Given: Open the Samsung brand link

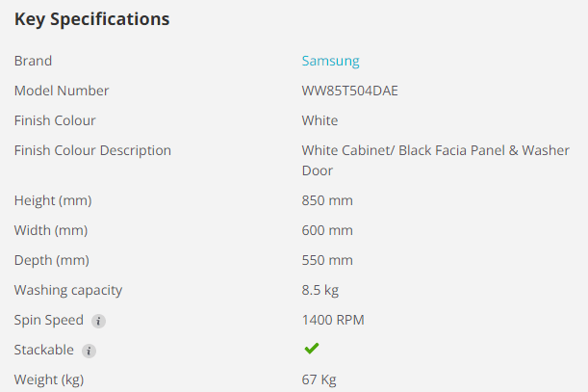Looking at the screenshot, I should click(x=330, y=61).
